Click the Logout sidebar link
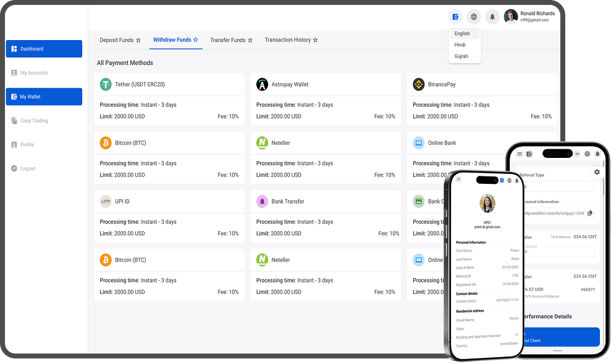 point(28,168)
